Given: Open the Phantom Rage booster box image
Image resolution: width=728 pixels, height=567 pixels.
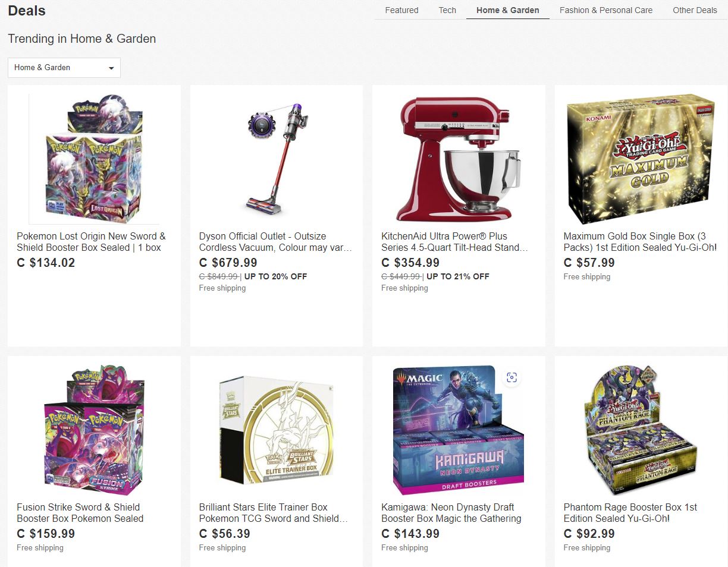Looking at the screenshot, I should [641, 430].
